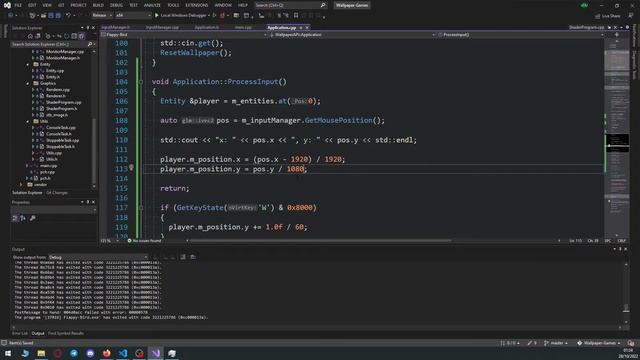Viewport: 640px width, 360px height.
Task: Open the x64 platform dropdown
Action: click(133, 16)
